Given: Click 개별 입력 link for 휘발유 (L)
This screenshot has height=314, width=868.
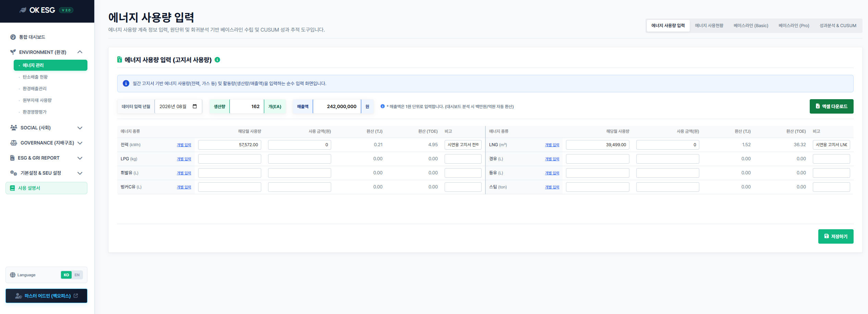Looking at the screenshot, I should tap(184, 173).
